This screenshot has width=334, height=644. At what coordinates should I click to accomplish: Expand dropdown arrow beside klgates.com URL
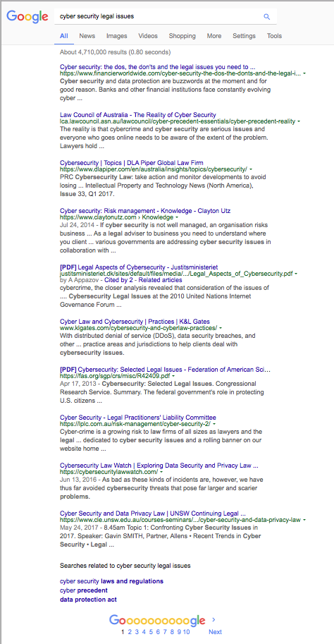pyautogui.click(x=221, y=328)
